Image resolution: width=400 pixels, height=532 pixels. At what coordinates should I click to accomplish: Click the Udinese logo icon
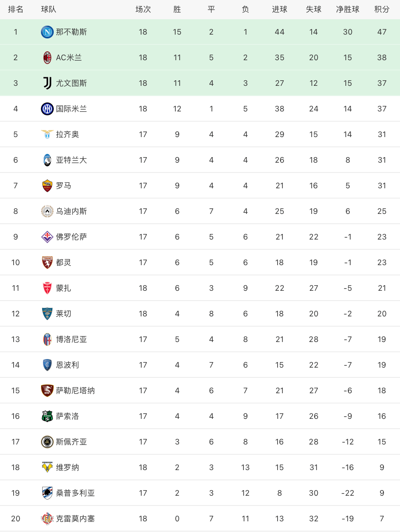pos(47,211)
